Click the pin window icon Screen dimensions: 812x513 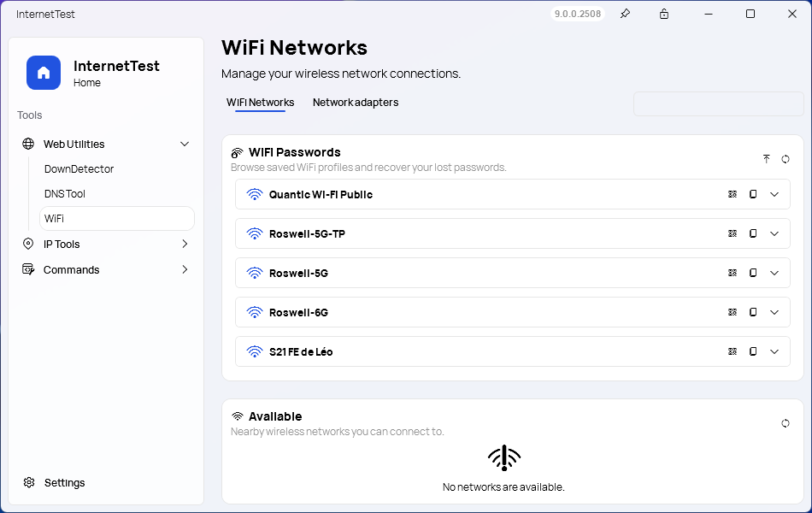(625, 14)
